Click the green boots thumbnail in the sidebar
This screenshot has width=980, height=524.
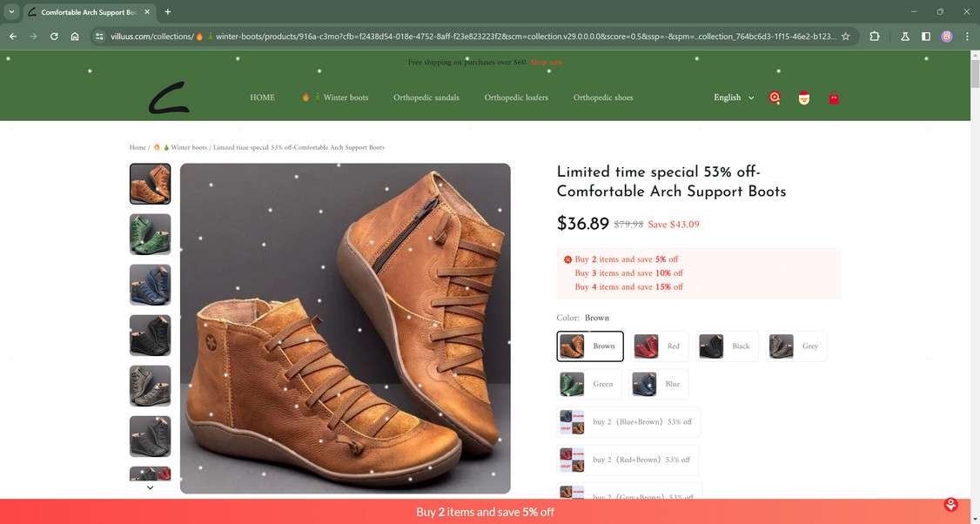[x=150, y=234]
